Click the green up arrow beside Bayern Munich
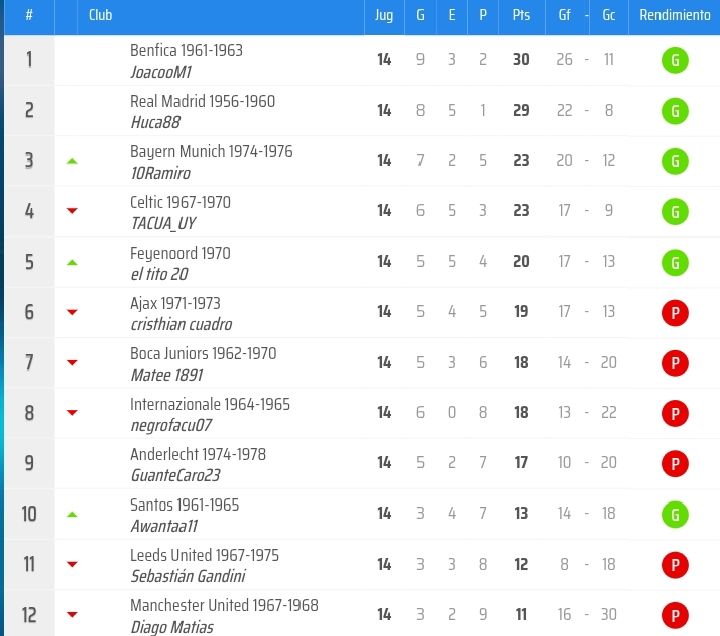The height and width of the screenshot is (636, 720). [x=72, y=161]
